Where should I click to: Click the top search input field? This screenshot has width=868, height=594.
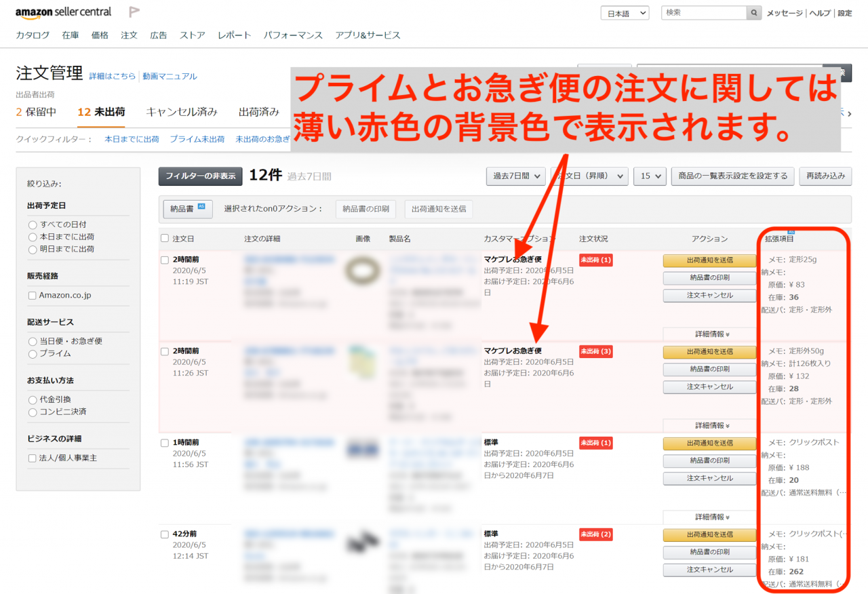coord(704,13)
